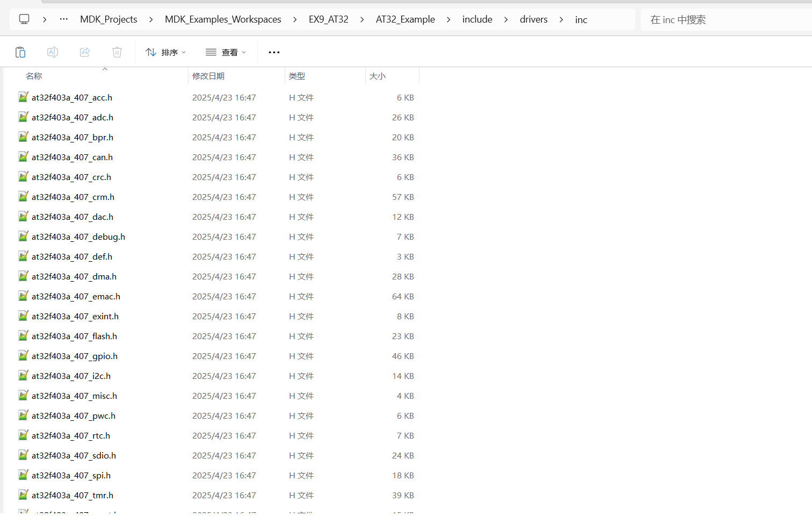This screenshot has height=523, width=812.
Task: Expand chevron after include breadcrumb
Action: pyautogui.click(x=506, y=19)
